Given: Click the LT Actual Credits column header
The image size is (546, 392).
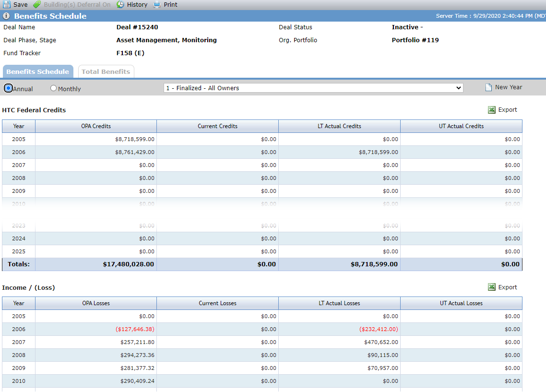Looking at the screenshot, I should pos(340,126).
